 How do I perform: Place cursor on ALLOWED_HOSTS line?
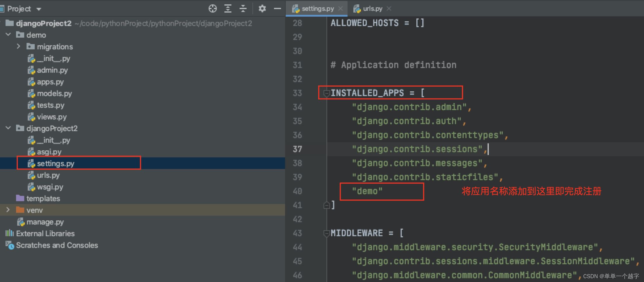point(378,23)
